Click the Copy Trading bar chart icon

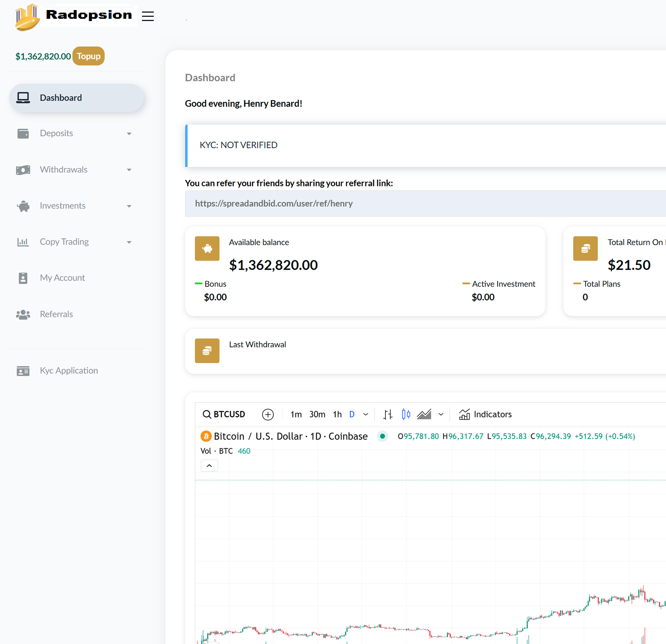tap(23, 242)
